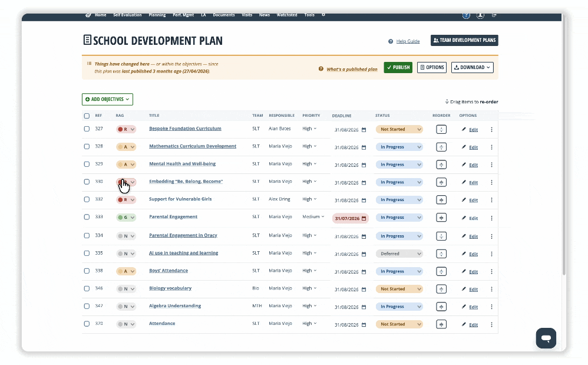Click reorder handle for Bespoke Foundation Curriculum
The height and width of the screenshot is (365, 588).
[x=441, y=129]
